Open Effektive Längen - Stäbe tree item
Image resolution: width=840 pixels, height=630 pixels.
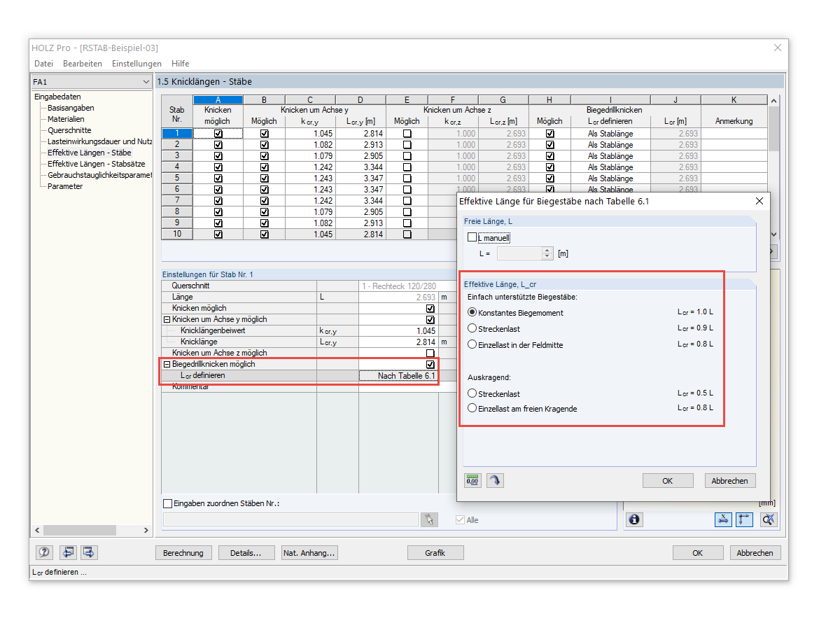89,153
